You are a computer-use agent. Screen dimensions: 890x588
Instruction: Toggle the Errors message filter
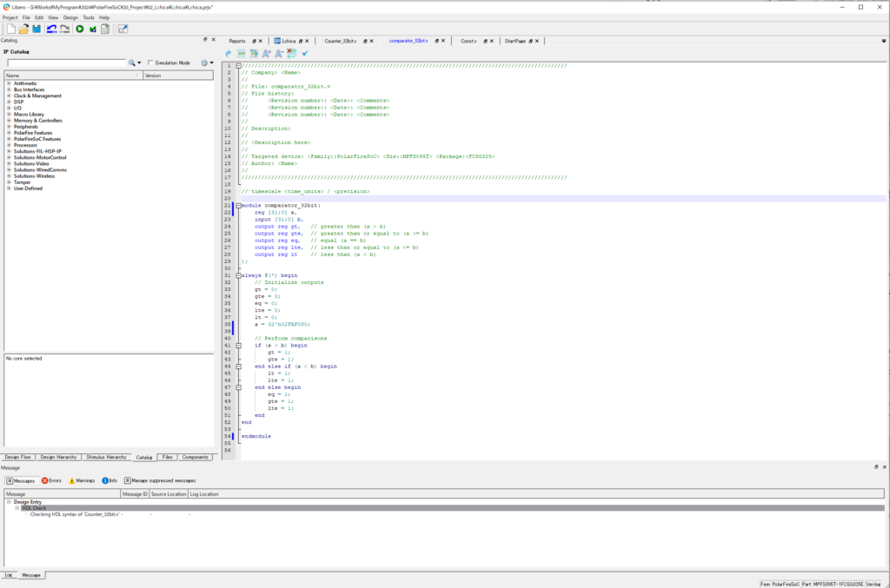[x=50, y=480]
